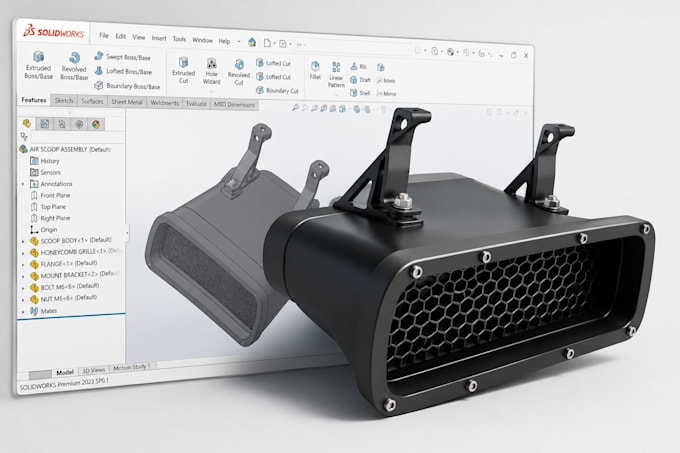Screen dimensions: 680x453
Task: Click the feature tree filter funnel icon
Action: 24,137
